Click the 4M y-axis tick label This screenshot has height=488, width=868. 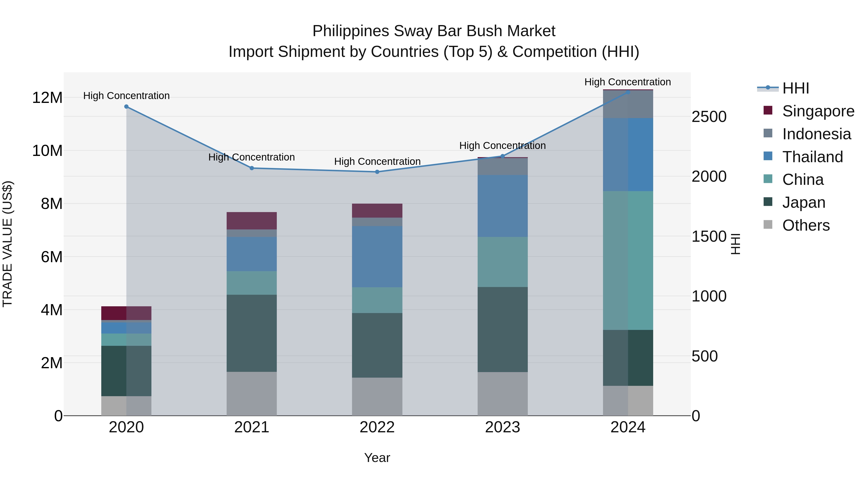click(x=52, y=310)
